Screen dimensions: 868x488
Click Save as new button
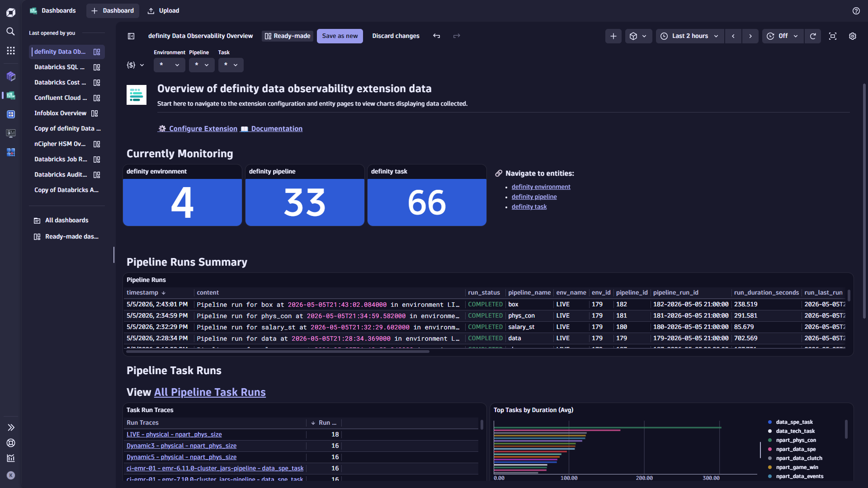340,36
